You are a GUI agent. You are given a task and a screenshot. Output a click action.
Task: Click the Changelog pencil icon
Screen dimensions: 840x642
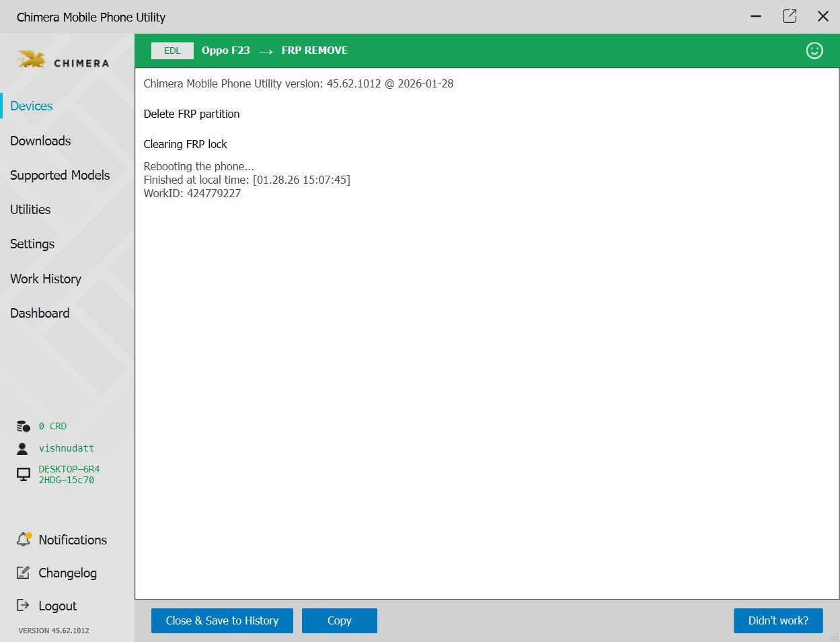(23, 573)
